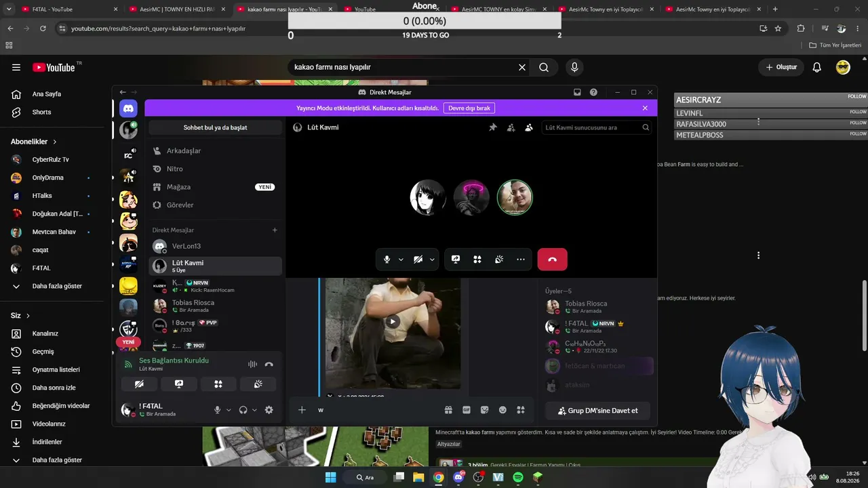Image resolution: width=868 pixels, height=488 pixels.
Task: Open Tobias Riosca direct message in list
Action: click(x=215, y=306)
